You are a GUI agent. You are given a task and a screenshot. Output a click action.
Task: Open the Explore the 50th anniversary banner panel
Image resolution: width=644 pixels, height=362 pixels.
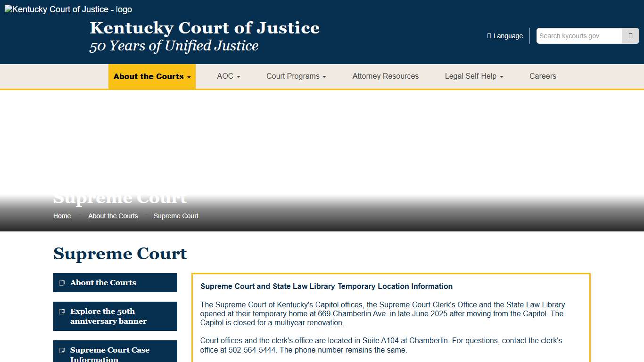[x=115, y=316]
